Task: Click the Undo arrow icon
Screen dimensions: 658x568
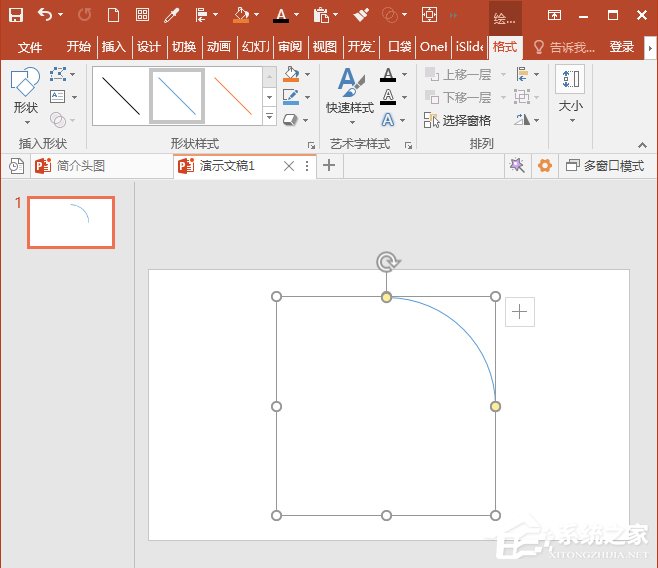Action: 44,15
